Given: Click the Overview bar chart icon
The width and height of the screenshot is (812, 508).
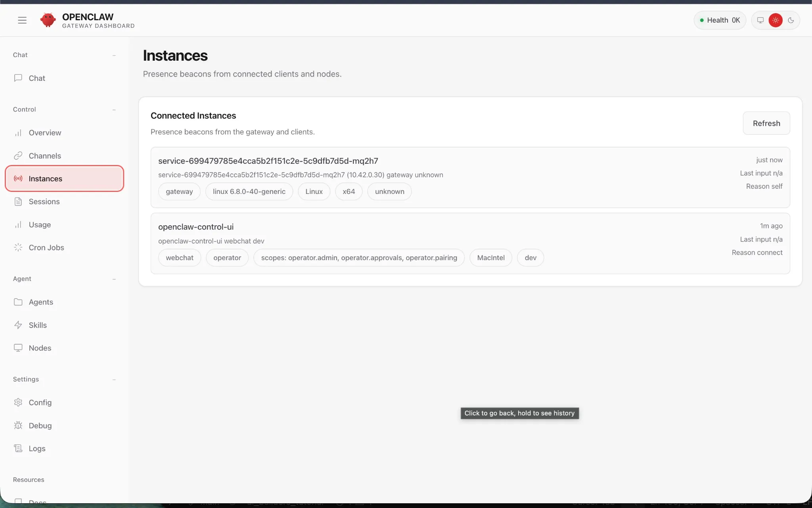Looking at the screenshot, I should click(x=18, y=133).
